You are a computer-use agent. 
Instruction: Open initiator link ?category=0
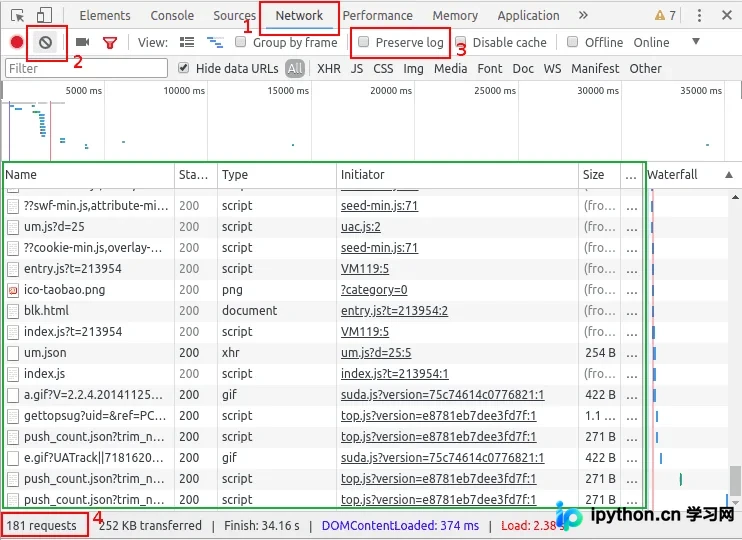coord(374,290)
